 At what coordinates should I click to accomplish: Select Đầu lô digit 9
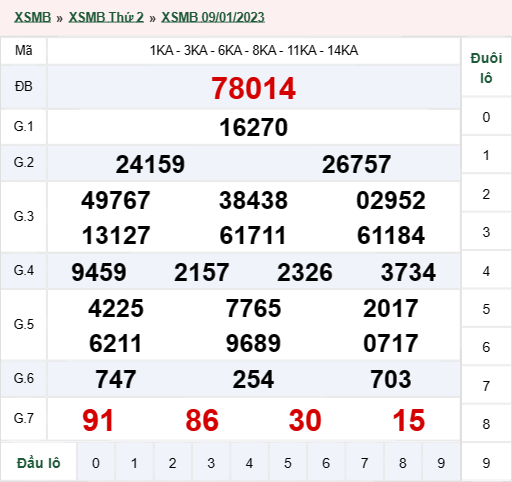pos(441,463)
